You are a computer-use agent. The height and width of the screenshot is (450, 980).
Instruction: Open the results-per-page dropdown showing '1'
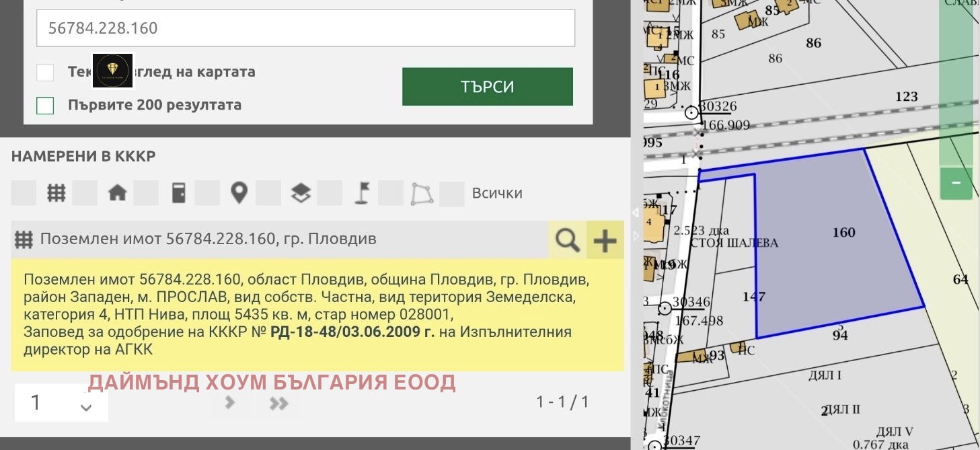pos(61,402)
